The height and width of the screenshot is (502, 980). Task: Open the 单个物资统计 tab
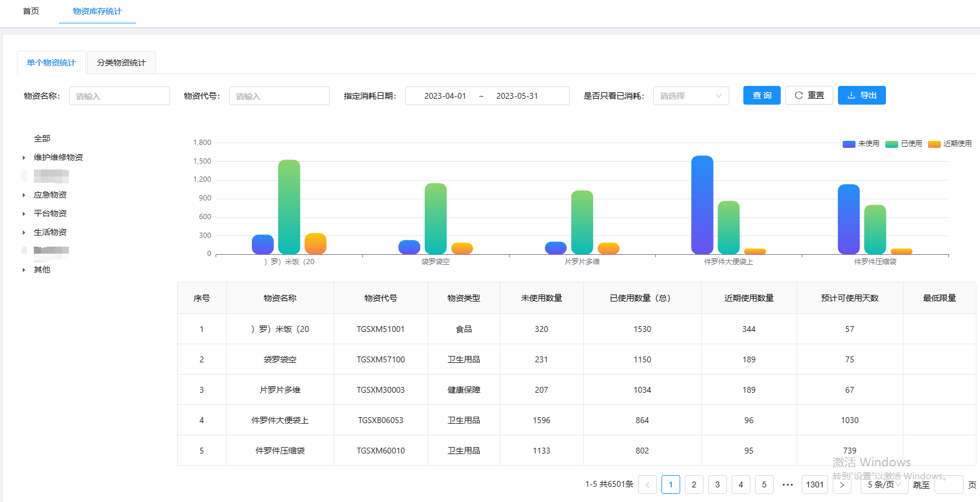[51, 63]
